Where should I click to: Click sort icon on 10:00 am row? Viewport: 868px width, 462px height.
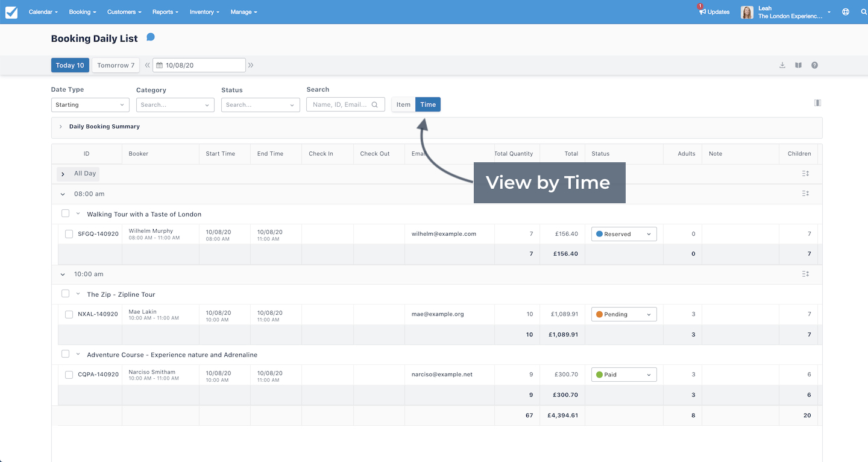[x=805, y=274]
